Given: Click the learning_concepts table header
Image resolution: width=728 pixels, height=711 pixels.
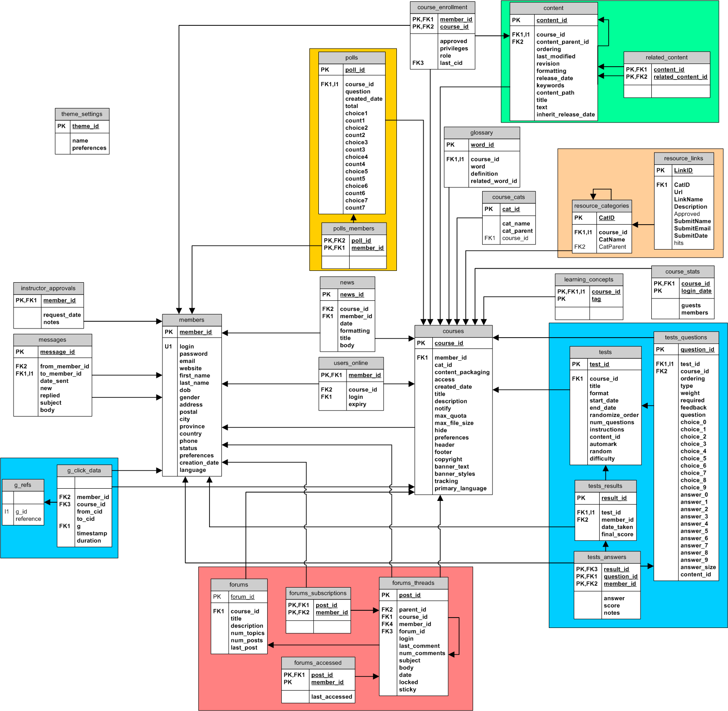Looking at the screenshot, I should point(589,279).
